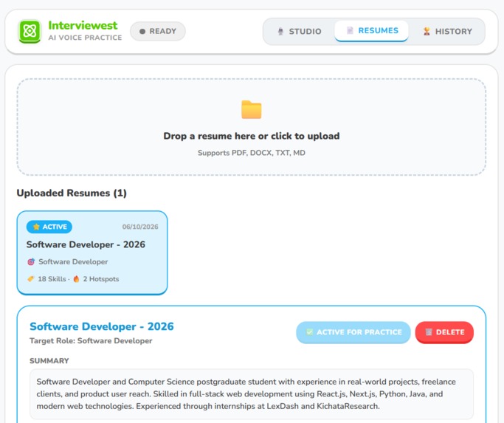Click the SUMMARY section label
This screenshot has height=423, width=504.
pyautogui.click(x=49, y=361)
